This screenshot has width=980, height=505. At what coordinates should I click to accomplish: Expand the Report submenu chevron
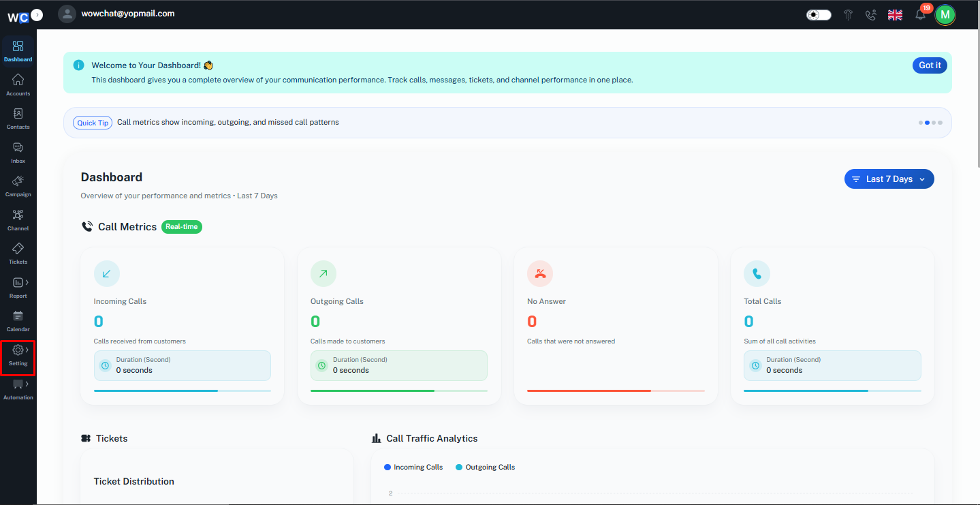pyautogui.click(x=27, y=282)
